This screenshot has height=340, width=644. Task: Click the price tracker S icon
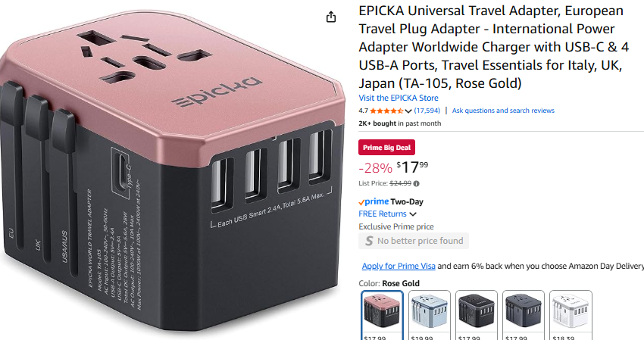point(369,241)
